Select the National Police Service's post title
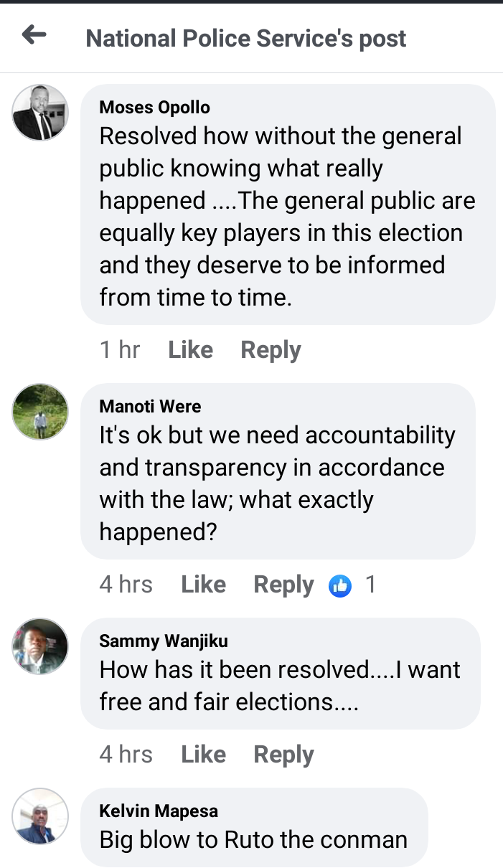This screenshot has height=868, width=503. pyautogui.click(x=246, y=38)
